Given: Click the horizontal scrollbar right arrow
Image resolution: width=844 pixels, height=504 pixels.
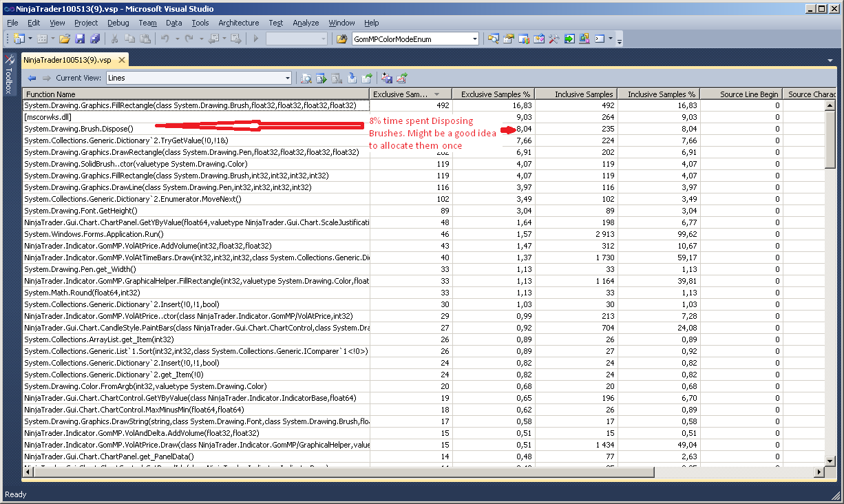Looking at the screenshot, I should [819, 472].
